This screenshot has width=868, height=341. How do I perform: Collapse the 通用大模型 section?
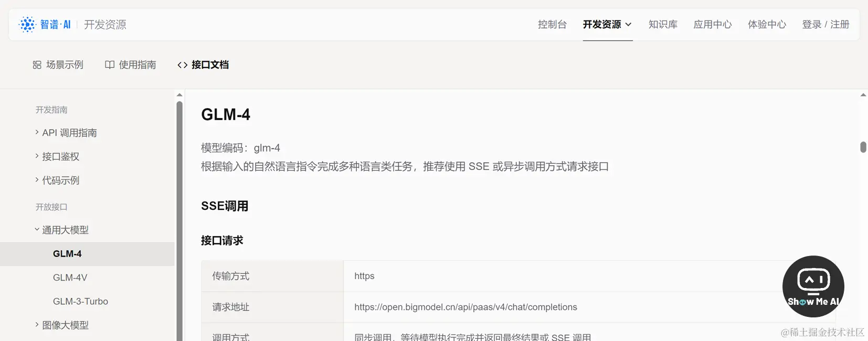click(x=37, y=229)
